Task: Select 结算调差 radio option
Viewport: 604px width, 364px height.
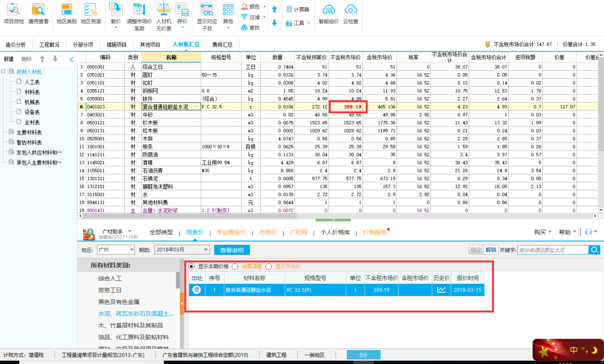Action: pos(235,266)
